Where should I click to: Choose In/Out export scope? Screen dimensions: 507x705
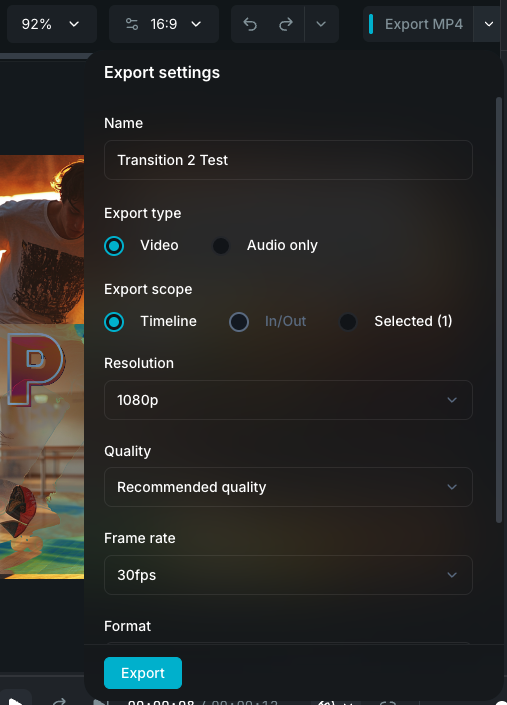[x=239, y=322]
